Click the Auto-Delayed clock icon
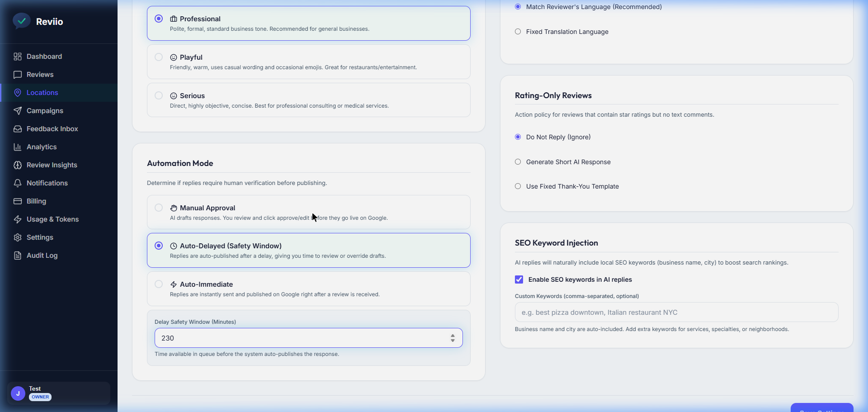This screenshot has width=868, height=412. coord(174,246)
